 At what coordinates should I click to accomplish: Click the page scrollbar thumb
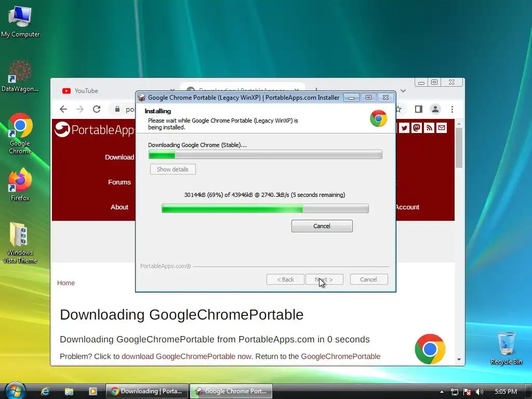[459, 148]
